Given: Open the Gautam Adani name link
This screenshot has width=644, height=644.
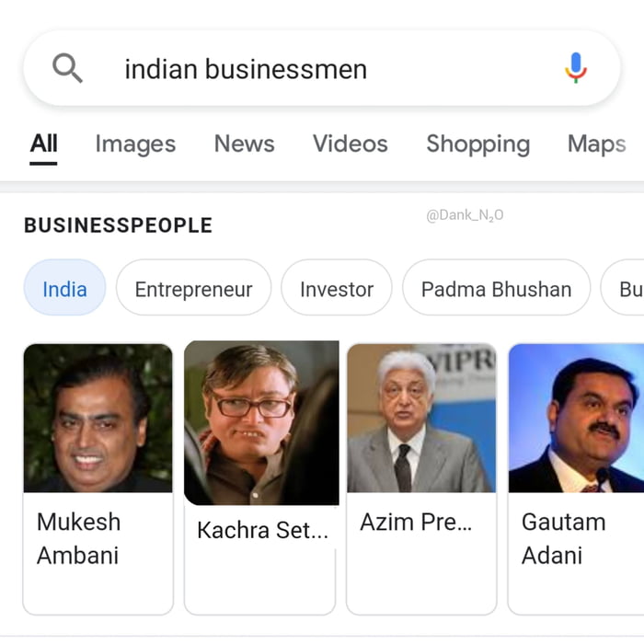Looking at the screenshot, I should 563,538.
